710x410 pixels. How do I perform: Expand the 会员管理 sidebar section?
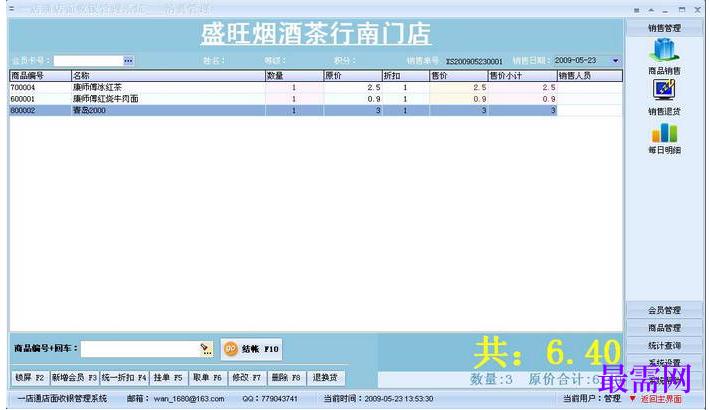[664, 310]
